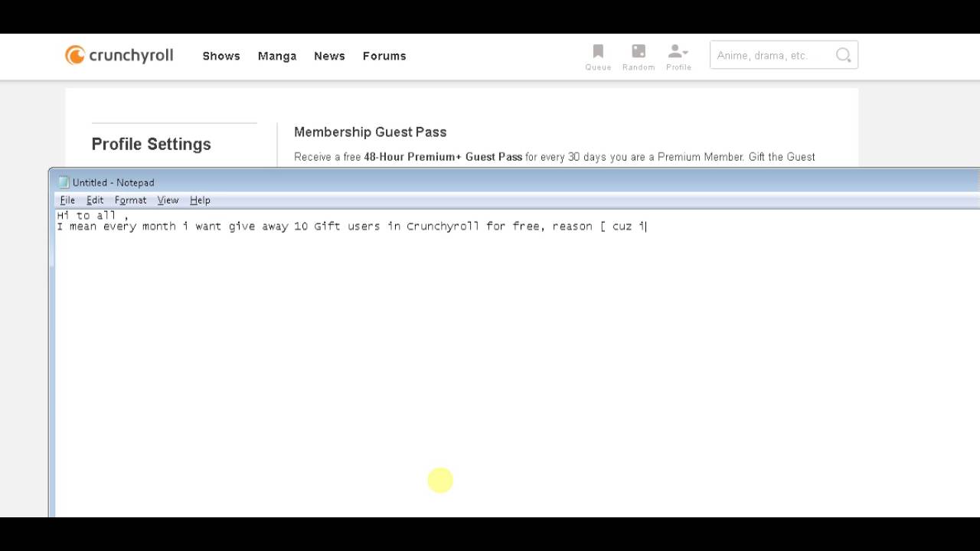Click the Random dice icon

(639, 51)
